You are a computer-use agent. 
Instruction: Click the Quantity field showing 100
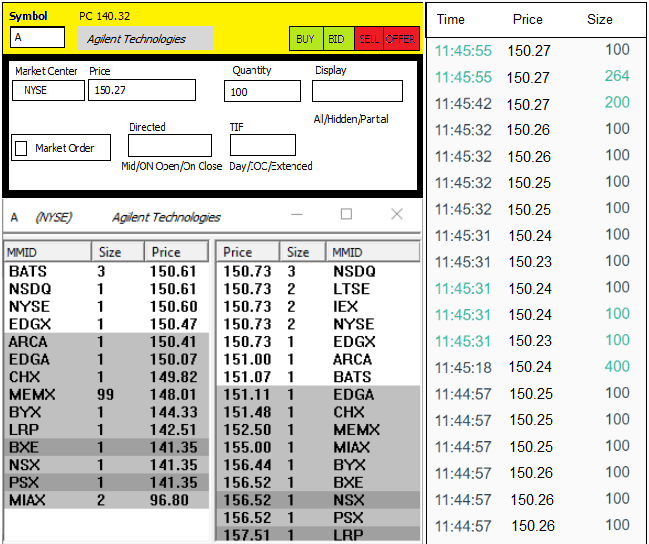click(262, 91)
